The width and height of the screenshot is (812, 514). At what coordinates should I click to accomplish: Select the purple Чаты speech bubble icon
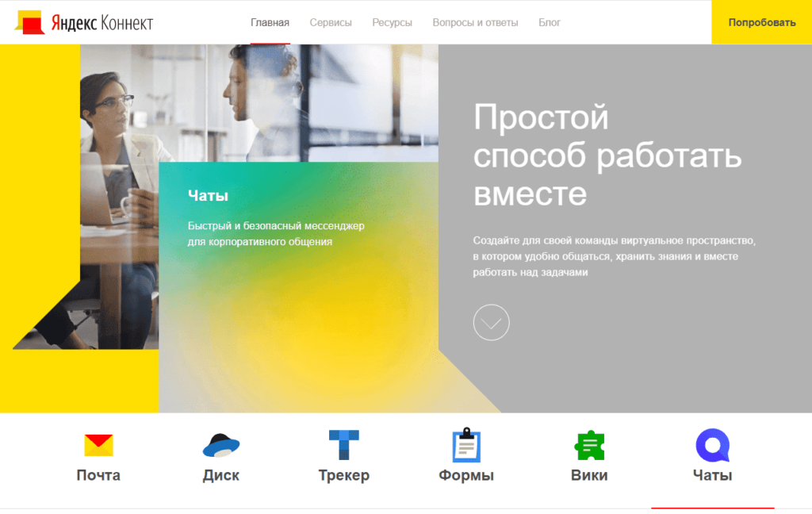click(711, 445)
